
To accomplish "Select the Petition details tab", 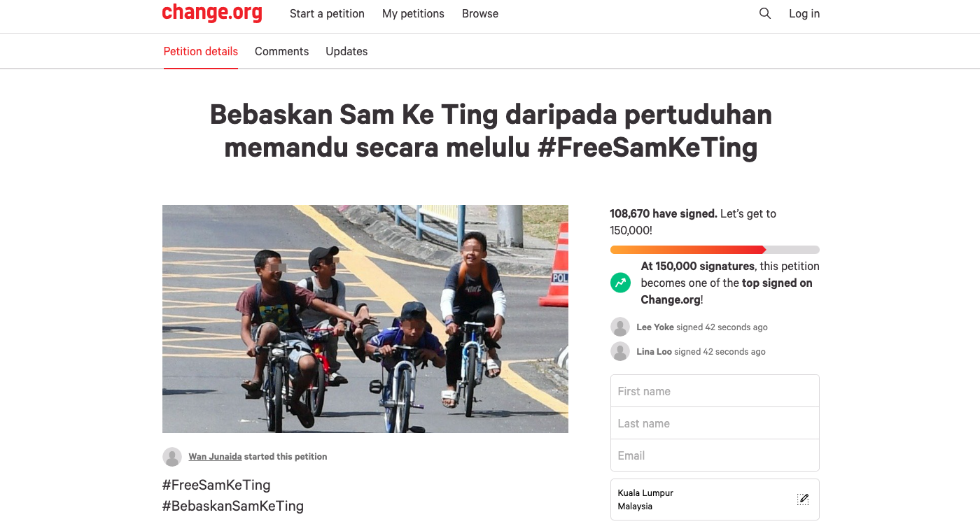I will [x=201, y=51].
